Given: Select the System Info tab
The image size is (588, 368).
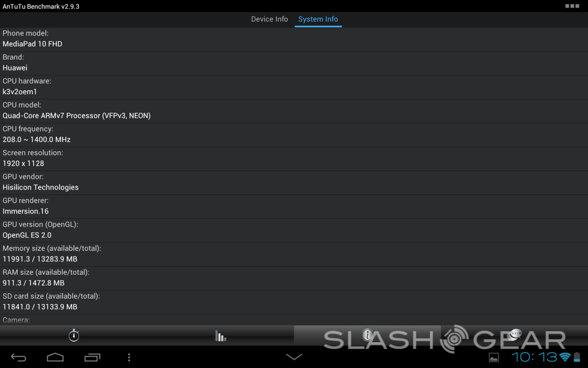Looking at the screenshot, I should pyautogui.click(x=318, y=19).
